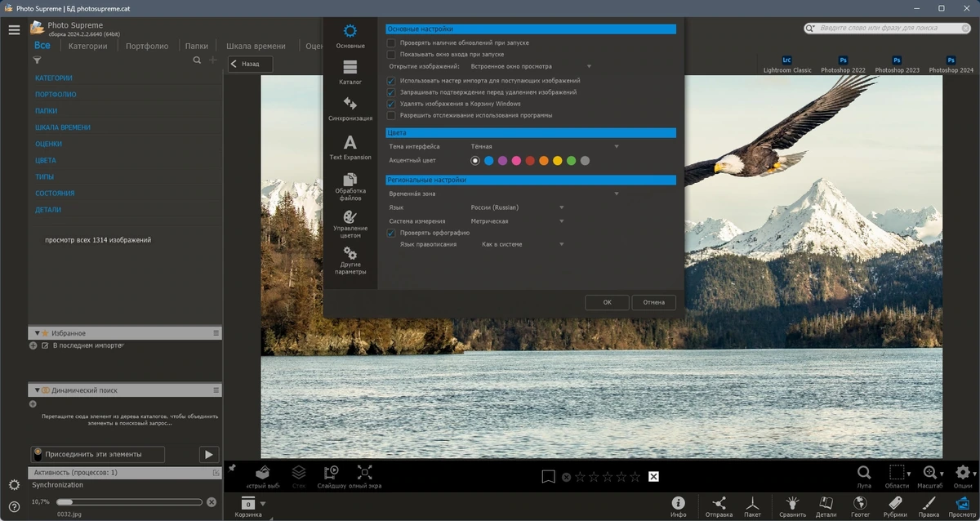Switch to Категории tab
The image size is (980, 521).
[x=87, y=47]
